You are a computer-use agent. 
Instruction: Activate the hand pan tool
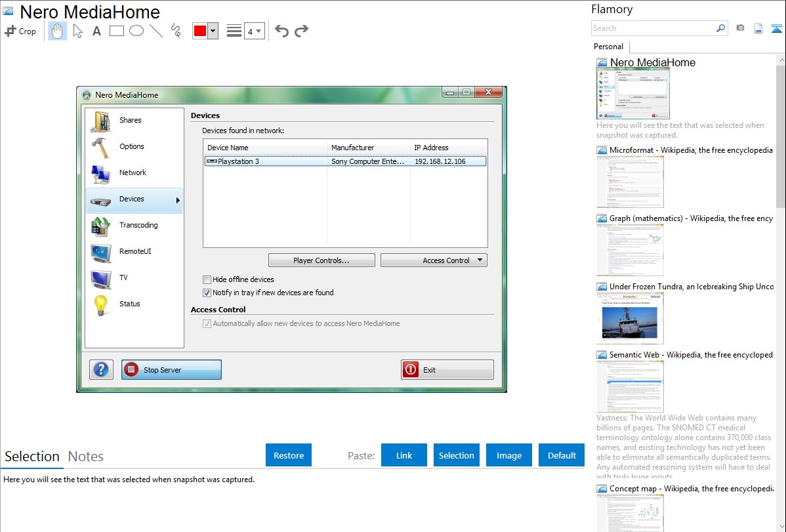tap(58, 31)
